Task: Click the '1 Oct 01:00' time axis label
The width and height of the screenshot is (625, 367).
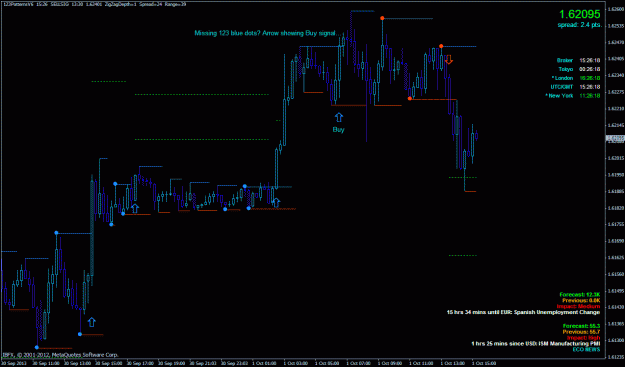Action: [265, 363]
